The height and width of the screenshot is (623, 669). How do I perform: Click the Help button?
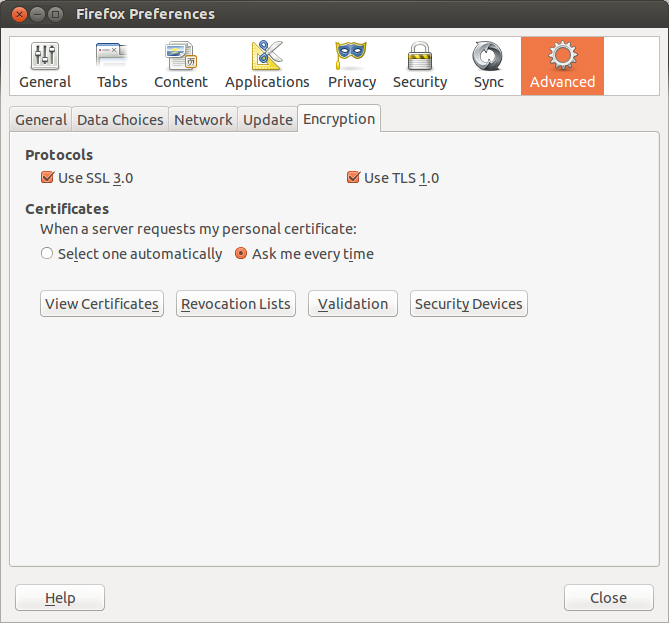tap(60, 598)
